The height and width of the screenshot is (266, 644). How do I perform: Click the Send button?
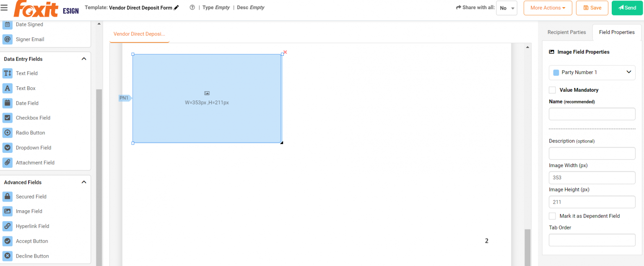(627, 8)
